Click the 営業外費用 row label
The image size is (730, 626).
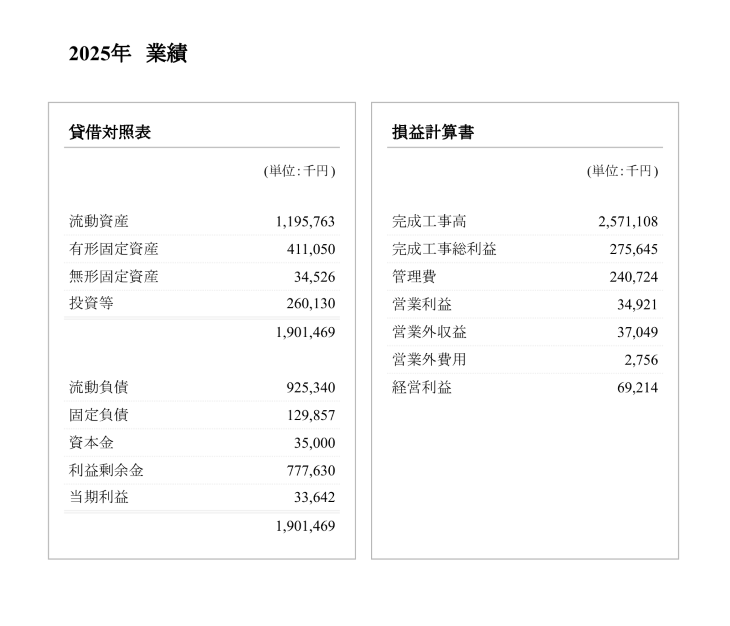(429, 360)
